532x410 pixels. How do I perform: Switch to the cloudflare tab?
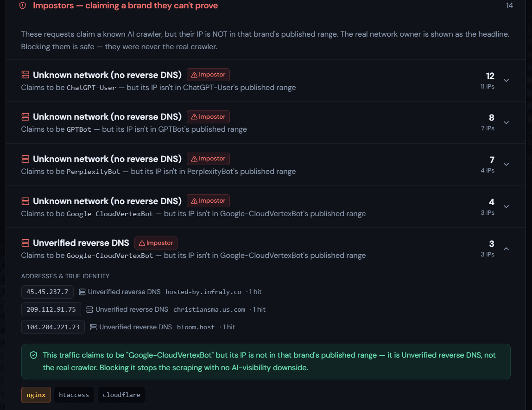coord(121,395)
